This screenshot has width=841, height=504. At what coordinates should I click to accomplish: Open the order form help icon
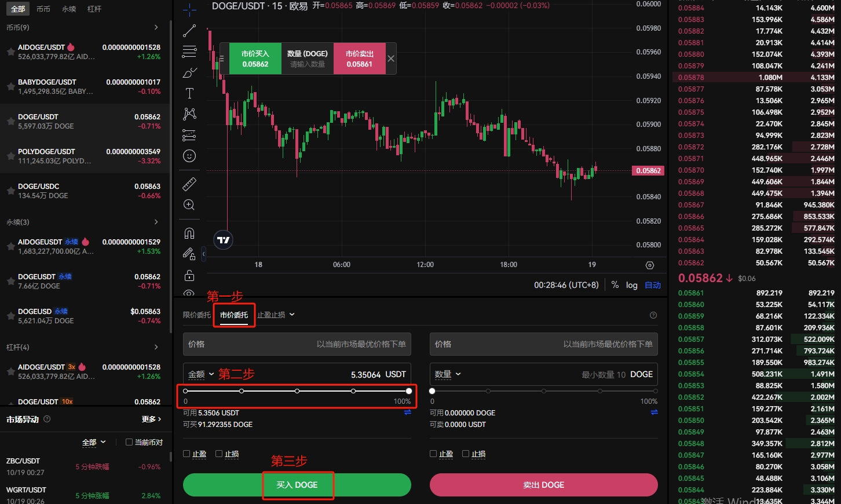(x=653, y=315)
